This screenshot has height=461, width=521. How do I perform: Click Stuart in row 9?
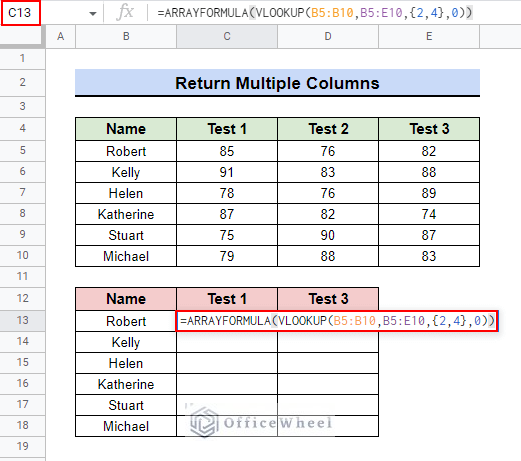[126, 235]
